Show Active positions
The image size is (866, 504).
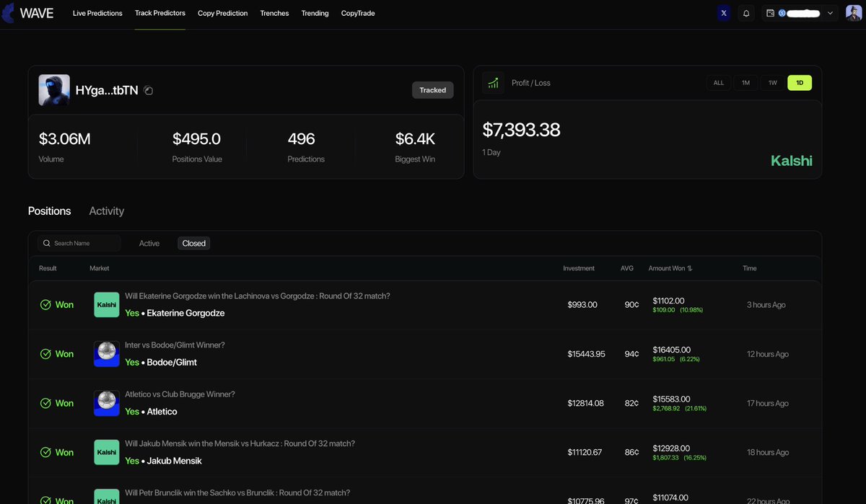click(x=149, y=243)
